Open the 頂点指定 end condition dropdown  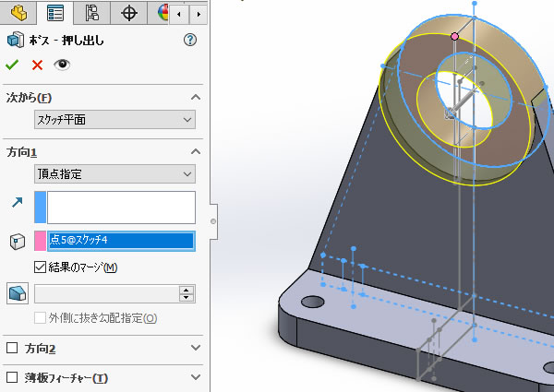[114, 174]
